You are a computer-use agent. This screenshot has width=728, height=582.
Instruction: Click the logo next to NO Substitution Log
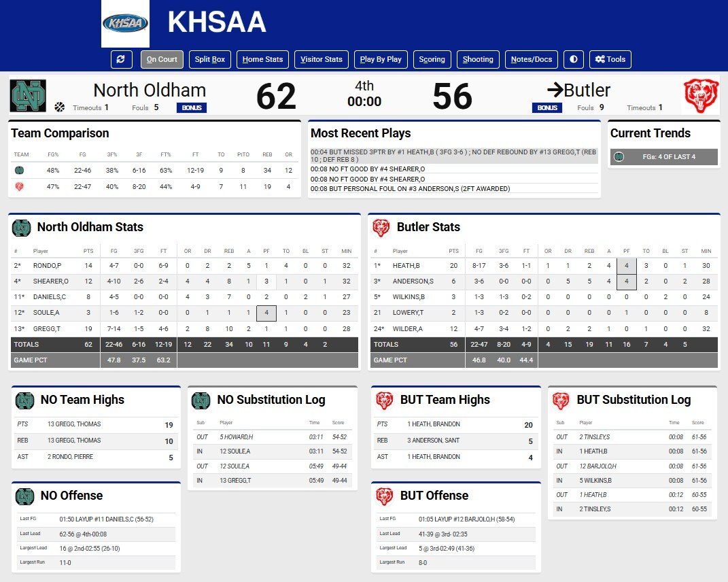coord(201,400)
